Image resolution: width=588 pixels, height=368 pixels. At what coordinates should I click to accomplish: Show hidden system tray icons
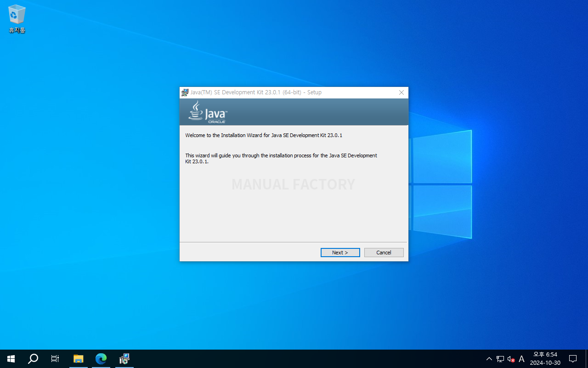(489, 359)
